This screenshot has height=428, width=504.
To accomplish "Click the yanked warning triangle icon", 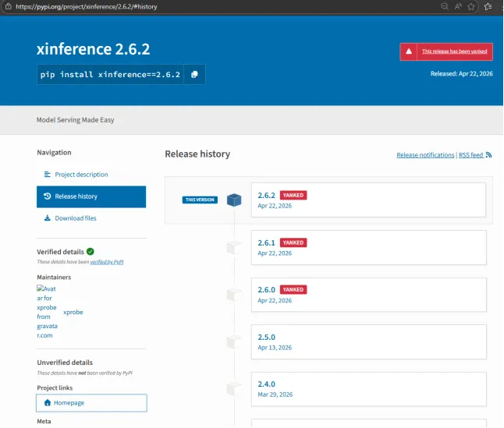I will click(x=409, y=51).
